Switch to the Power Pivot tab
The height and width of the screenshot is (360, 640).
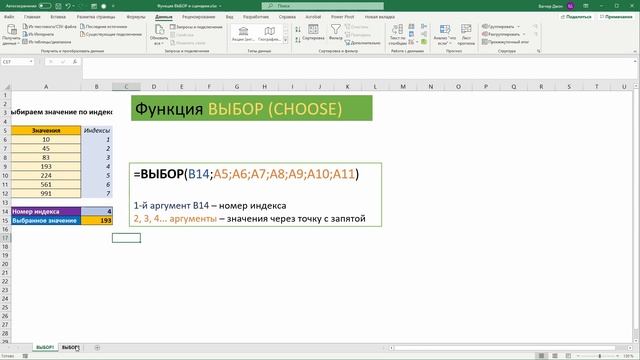tap(342, 17)
